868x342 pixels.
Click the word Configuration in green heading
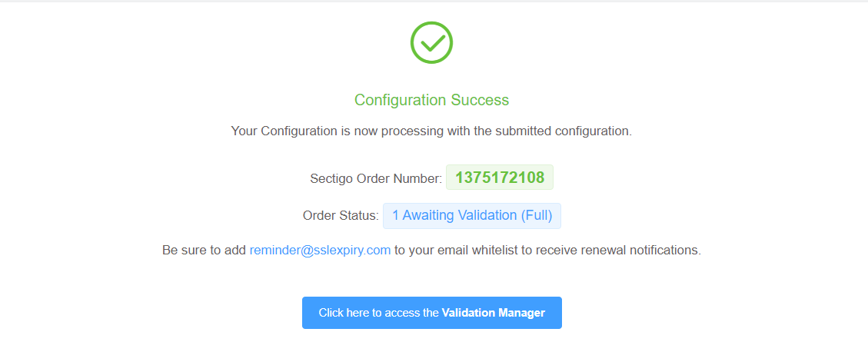point(400,100)
